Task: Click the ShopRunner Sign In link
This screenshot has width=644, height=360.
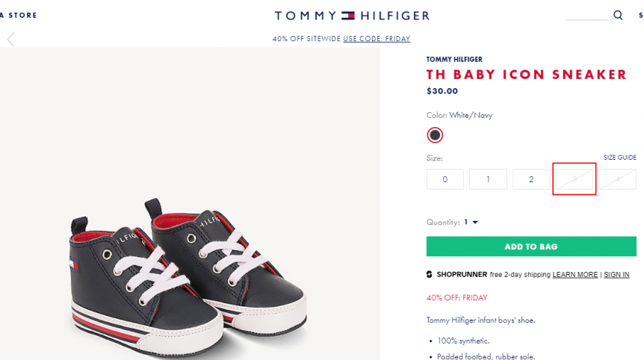Action: coord(616,274)
